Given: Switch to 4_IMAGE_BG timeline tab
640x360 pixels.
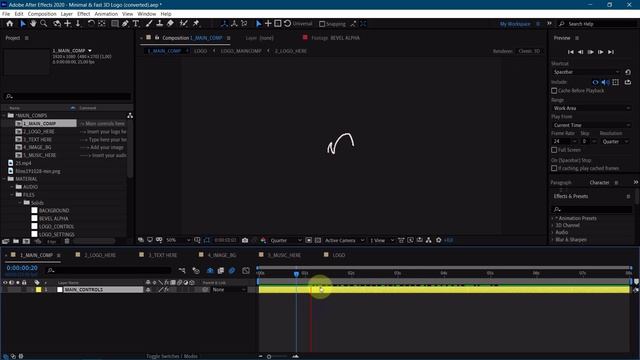Looking at the screenshot, I should click(x=222, y=255).
